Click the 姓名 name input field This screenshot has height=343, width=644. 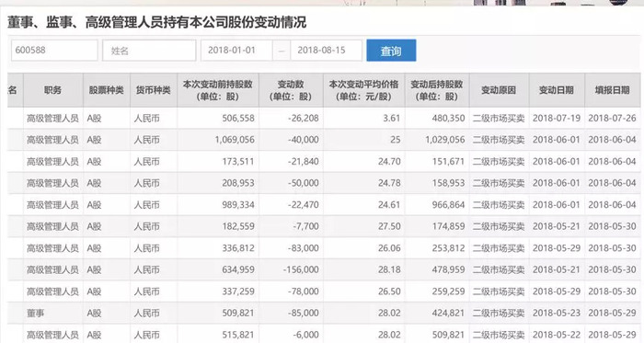pyautogui.click(x=149, y=51)
